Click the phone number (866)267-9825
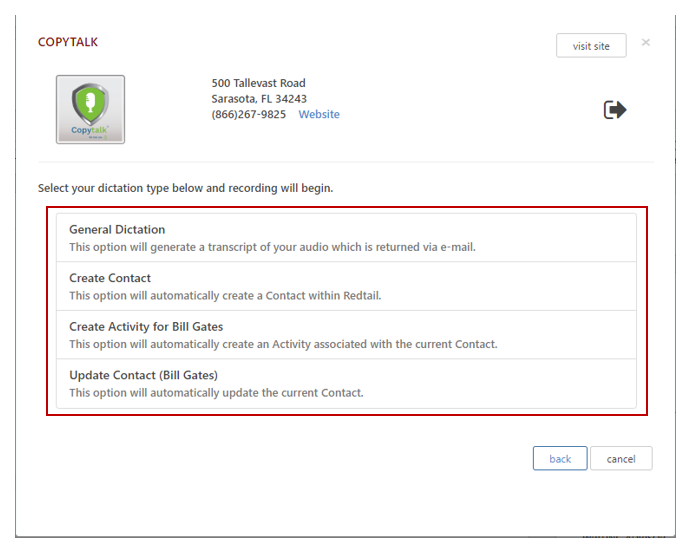The height and width of the screenshot is (546, 687). pyautogui.click(x=248, y=114)
